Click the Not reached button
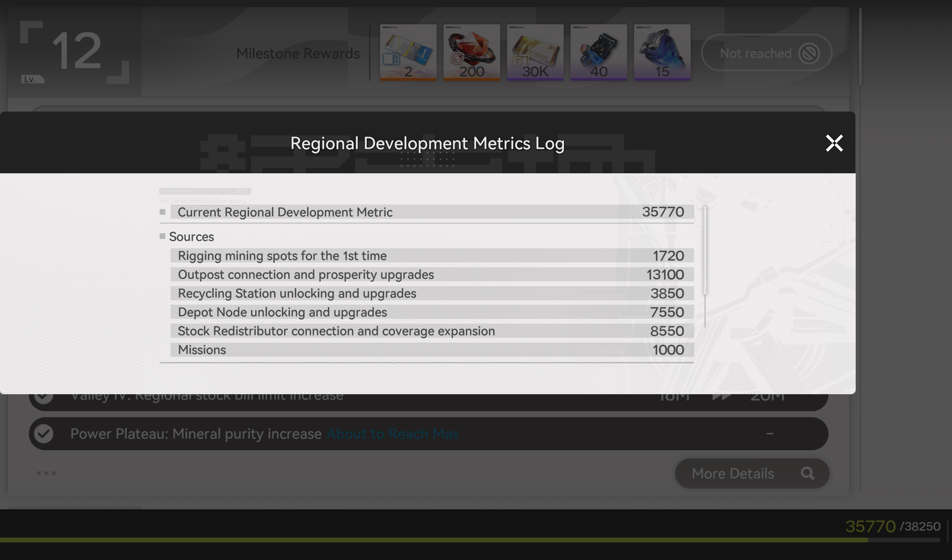Image resolution: width=952 pixels, height=560 pixels. (x=756, y=53)
